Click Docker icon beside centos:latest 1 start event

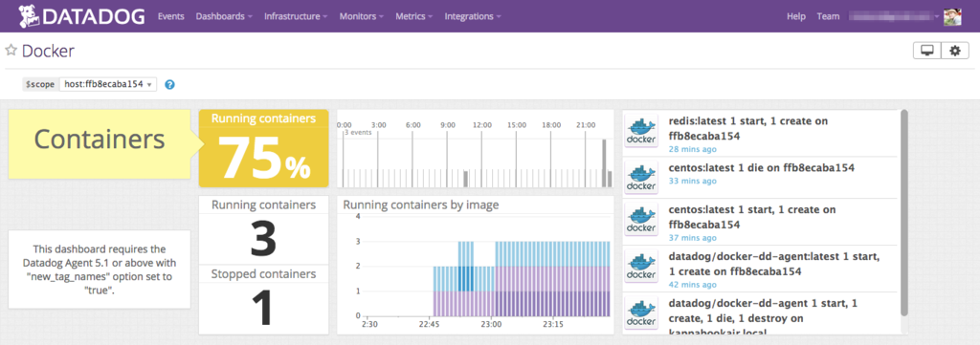[x=641, y=220]
